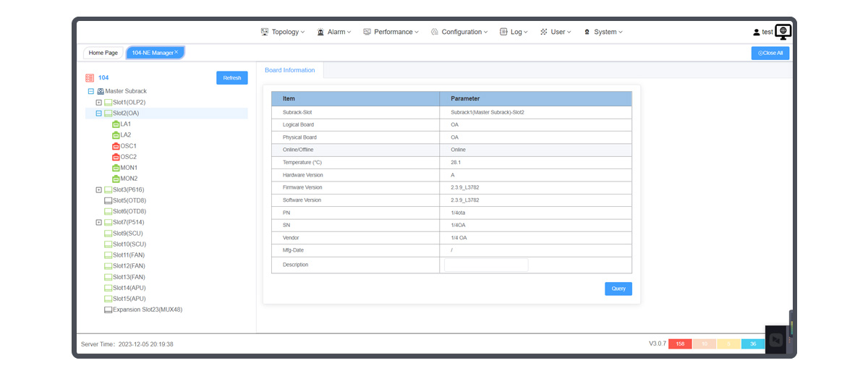868x376 pixels.
Task: Click the Server Time text in status bar
Action: (x=127, y=344)
